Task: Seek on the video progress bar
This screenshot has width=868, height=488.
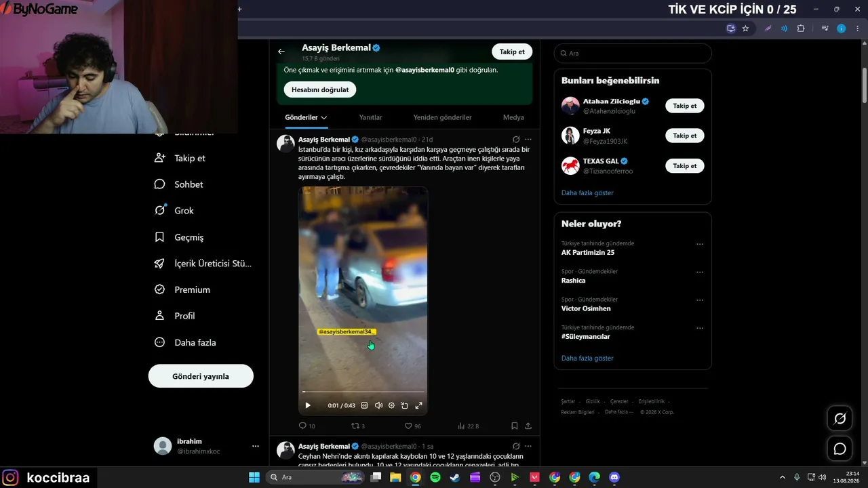Action: (x=363, y=392)
